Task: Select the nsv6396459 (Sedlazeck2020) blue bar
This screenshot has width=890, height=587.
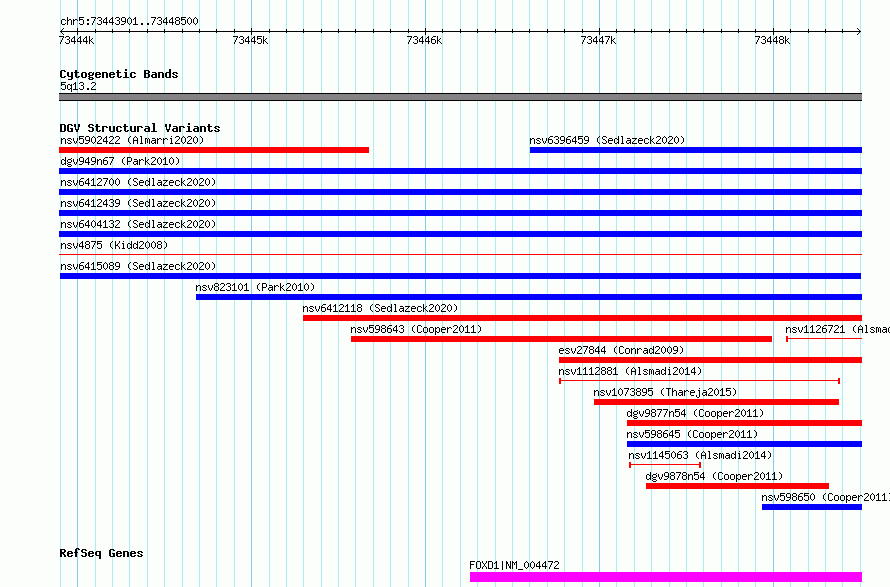Action: pyautogui.click(x=696, y=150)
